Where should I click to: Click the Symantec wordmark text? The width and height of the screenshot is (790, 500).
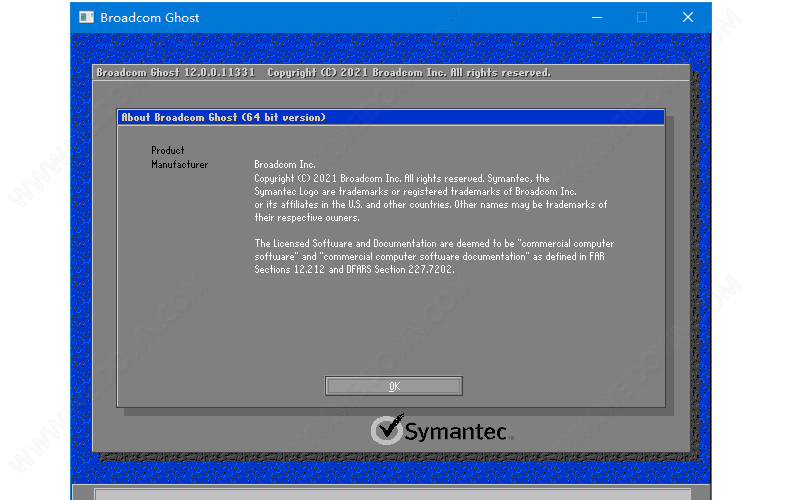[x=456, y=432]
